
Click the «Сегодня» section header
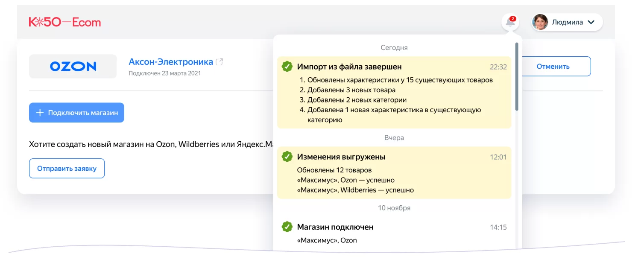tap(393, 47)
